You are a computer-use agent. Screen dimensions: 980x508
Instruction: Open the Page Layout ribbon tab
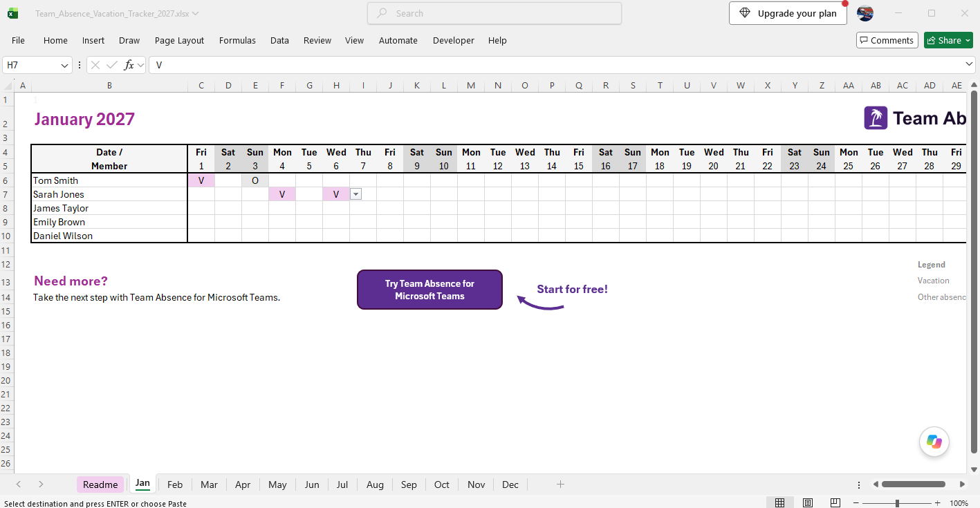[180, 41]
